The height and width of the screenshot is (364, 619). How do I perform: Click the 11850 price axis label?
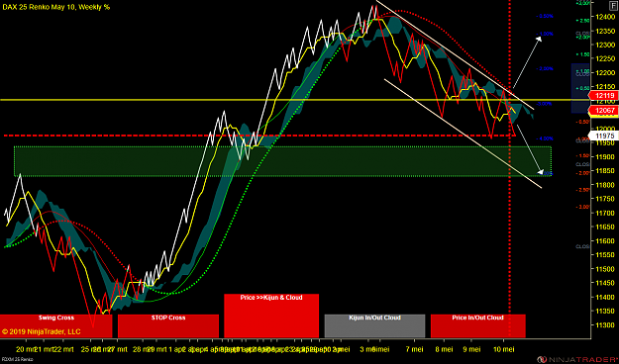[604, 171]
